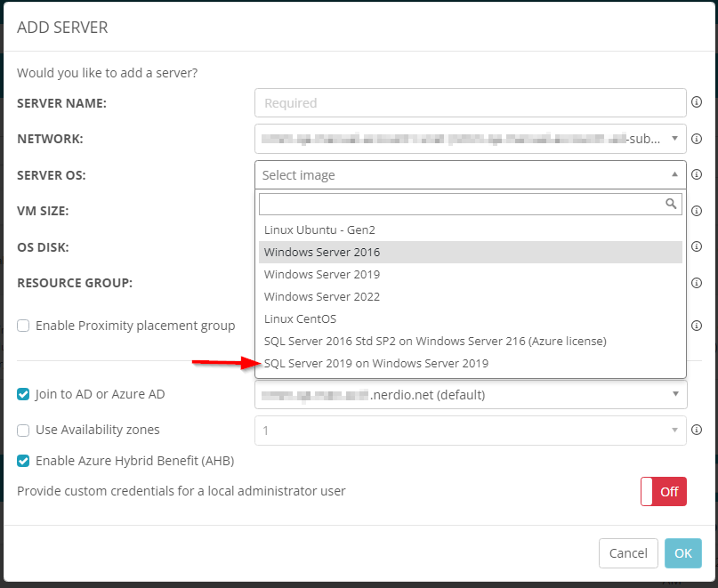
Task: Click the Resource Group info icon
Action: tap(697, 283)
